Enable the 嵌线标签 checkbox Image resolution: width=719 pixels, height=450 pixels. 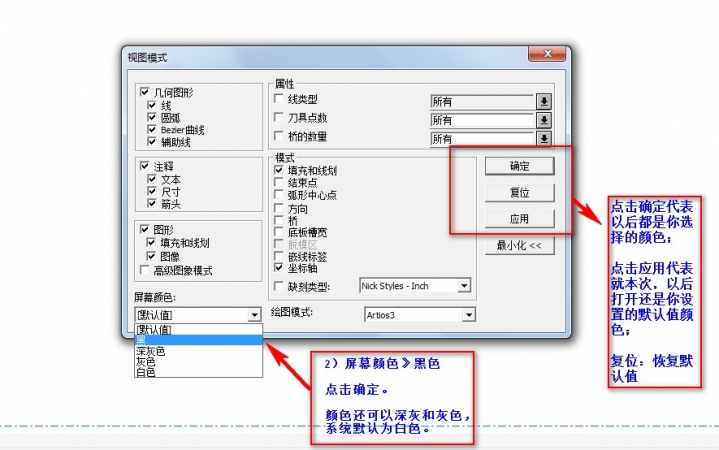[x=278, y=256]
